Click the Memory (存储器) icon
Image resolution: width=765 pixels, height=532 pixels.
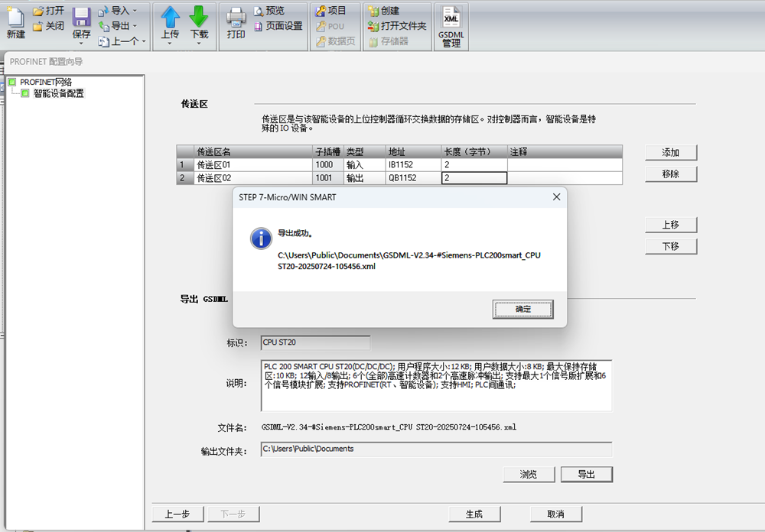point(373,41)
